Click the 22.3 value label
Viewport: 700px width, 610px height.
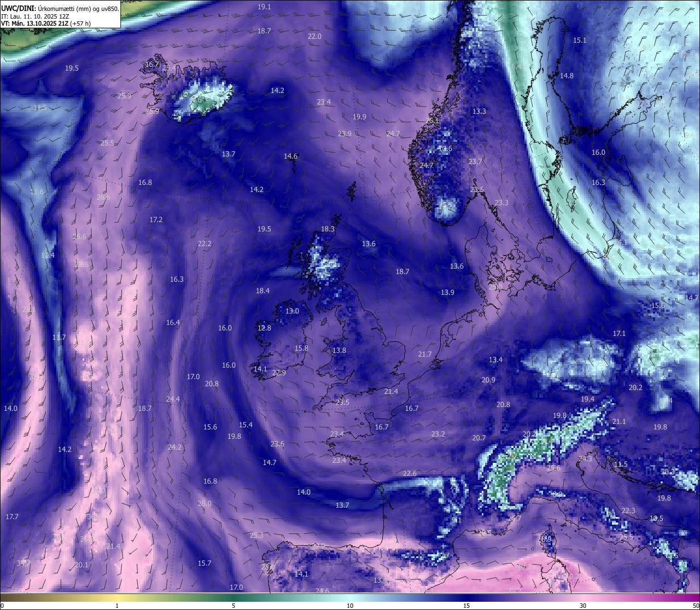[x=628, y=510]
